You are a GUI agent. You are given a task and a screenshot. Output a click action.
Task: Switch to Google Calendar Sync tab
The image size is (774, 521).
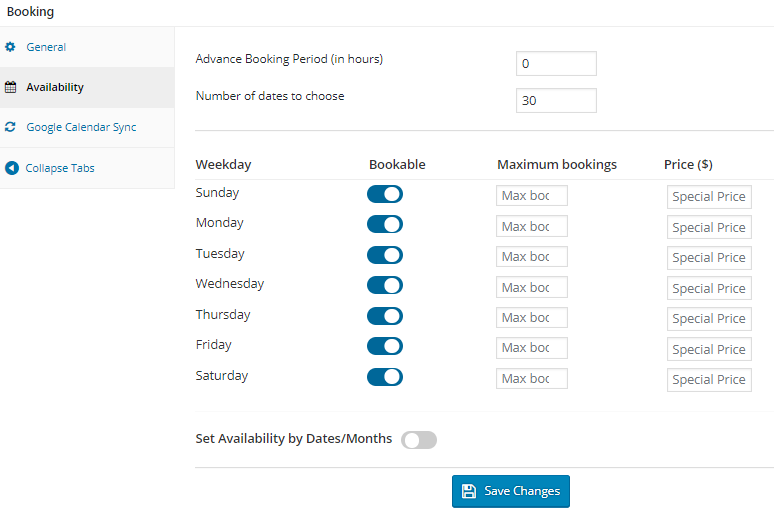click(81, 127)
